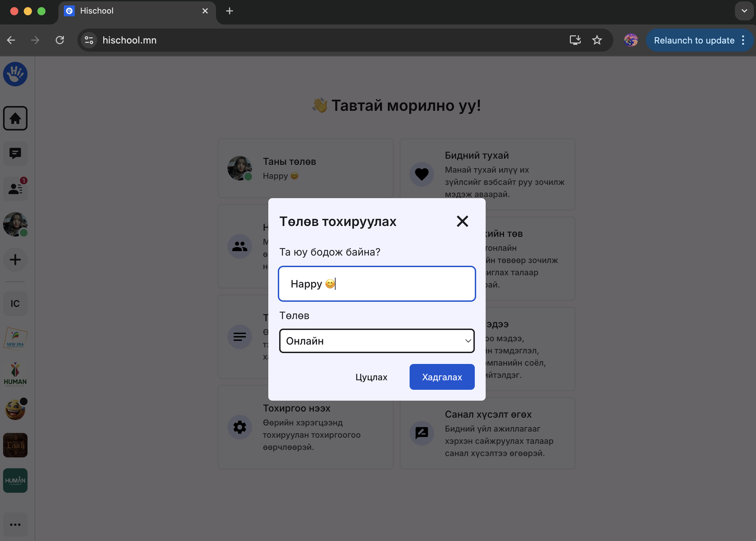The image size is (756, 541).
Task: Click the three-dots more icon in the sidebar
Action: pos(15,524)
